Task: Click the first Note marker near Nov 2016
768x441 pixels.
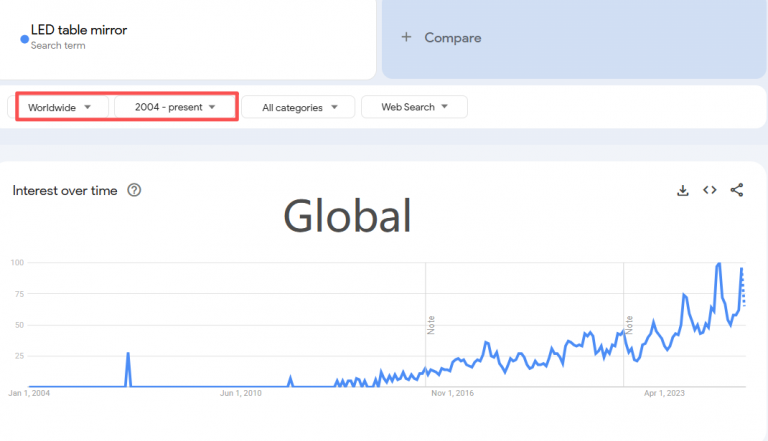Action: [x=431, y=325]
